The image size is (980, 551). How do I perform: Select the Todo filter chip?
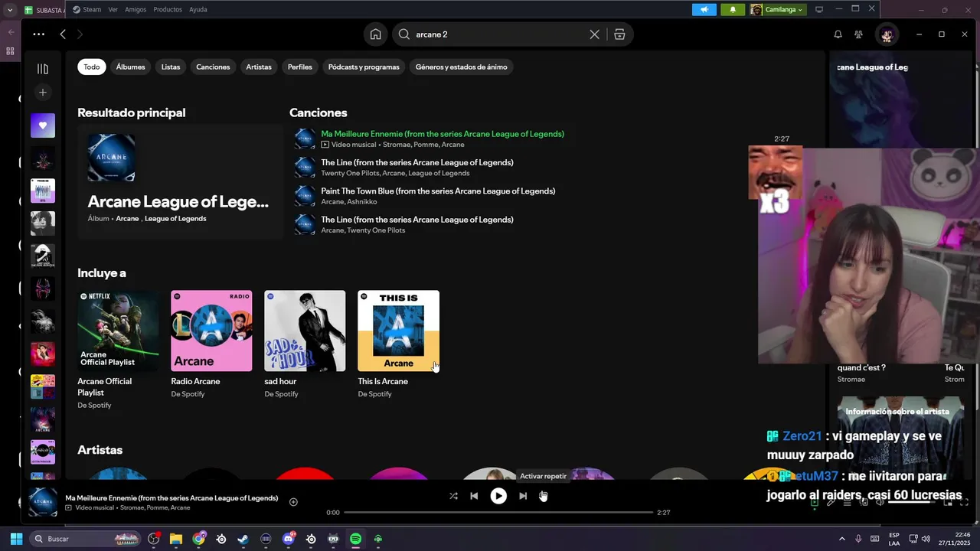(91, 67)
